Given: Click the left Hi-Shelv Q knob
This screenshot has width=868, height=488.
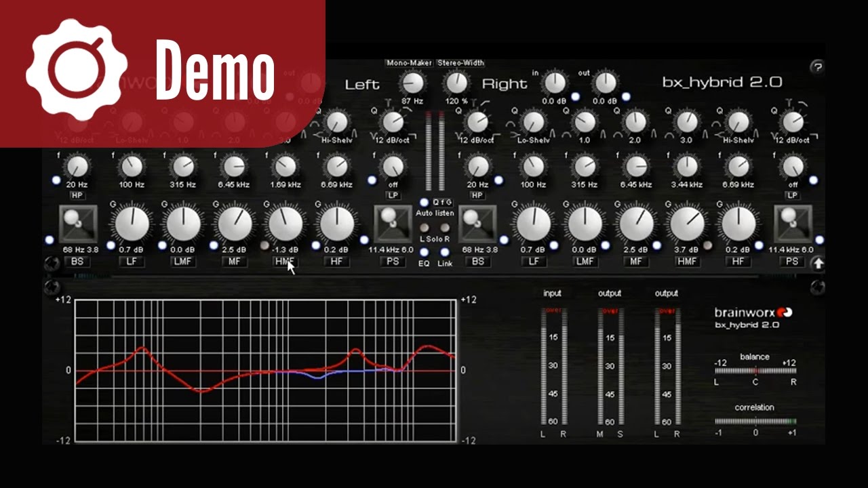Looking at the screenshot, I should [336, 122].
